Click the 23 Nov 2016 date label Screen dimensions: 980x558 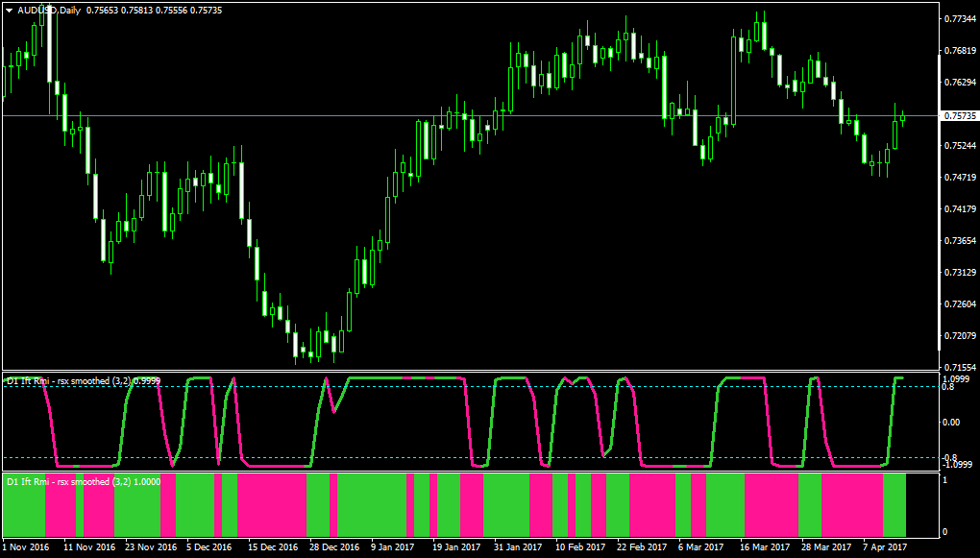tap(149, 546)
